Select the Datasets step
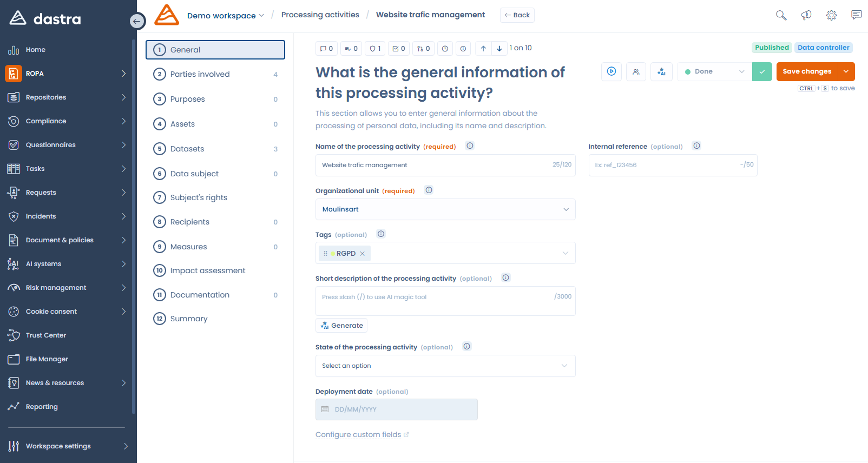Image resolution: width=868 pixels, height=463 pixels. point(215,149)
